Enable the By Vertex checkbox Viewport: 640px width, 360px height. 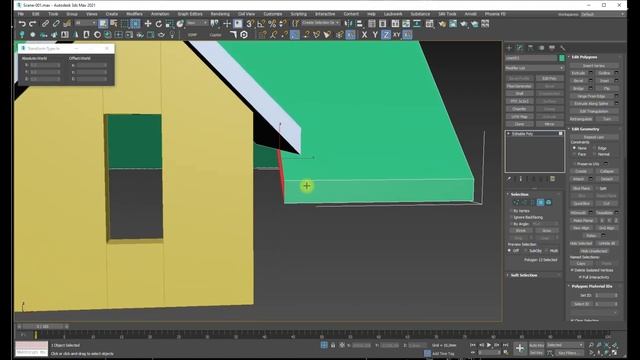tap(511, 211)
